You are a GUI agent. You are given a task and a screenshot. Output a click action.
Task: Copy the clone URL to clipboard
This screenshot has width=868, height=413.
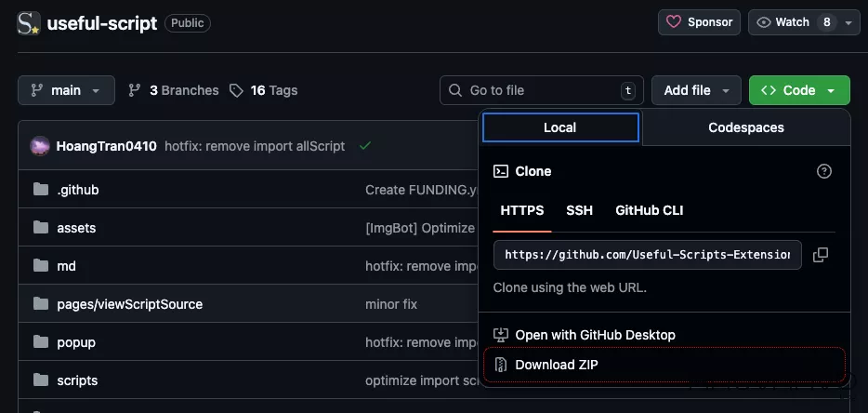[821, 255]
